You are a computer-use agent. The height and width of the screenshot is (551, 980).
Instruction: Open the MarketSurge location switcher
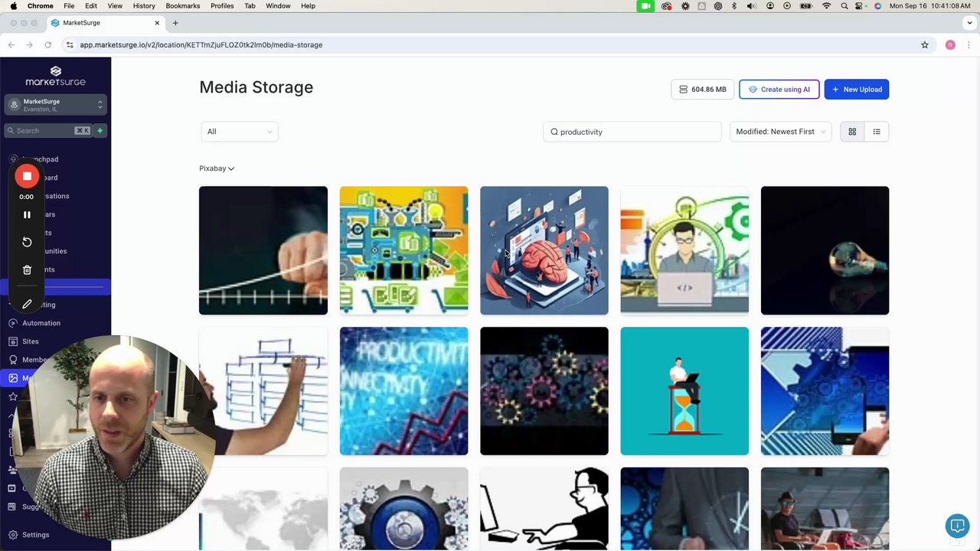coord(55,105)
